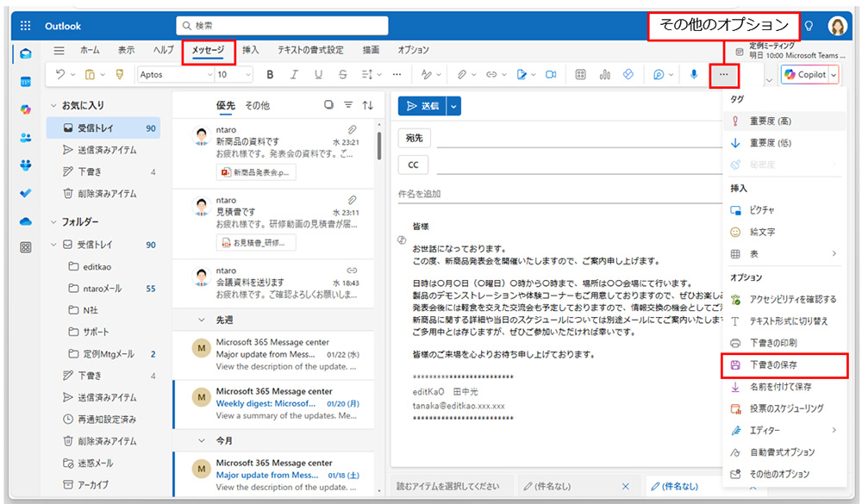Choose 下書きの印刷 menu item
Image resolution: width=862 pixels, height=504 pixels.
(784, 343)
